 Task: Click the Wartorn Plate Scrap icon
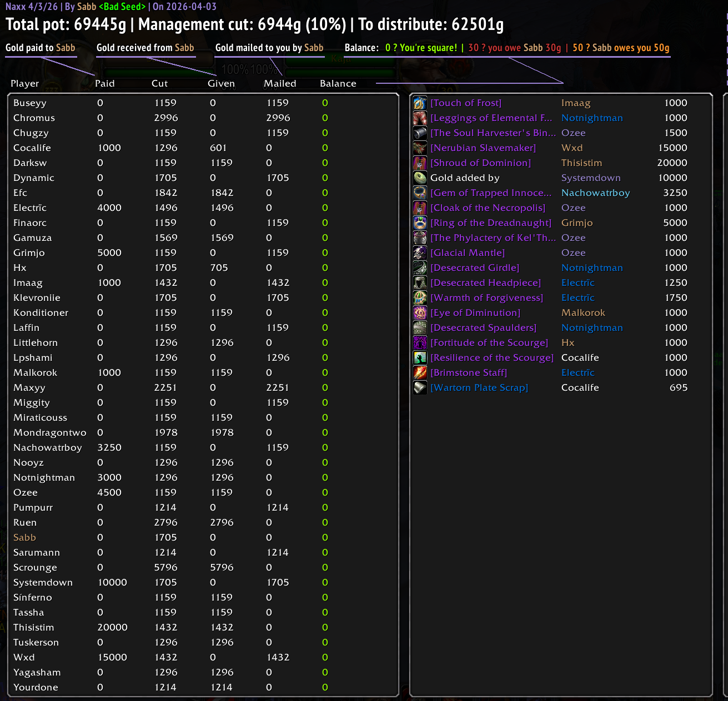click(x=420, y=387)
